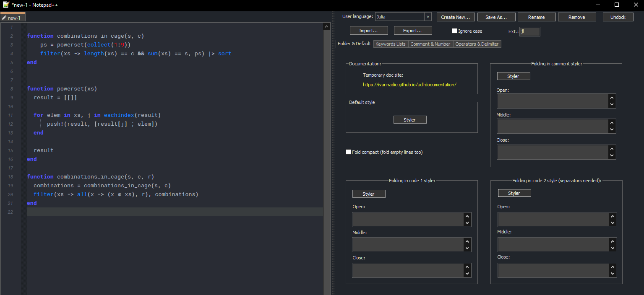Viewport: 644px width, 295px height.
Task: Click the comment style Open text field
Action: pyautogui.click(x=553, y=101)
